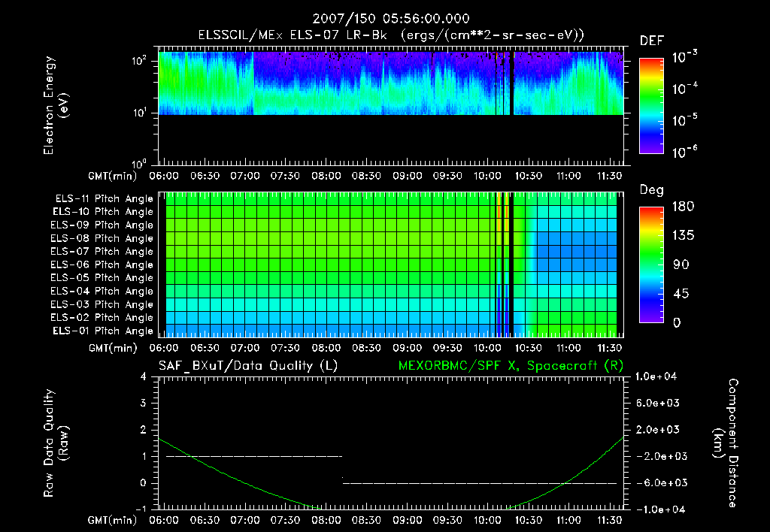Click the 4 value on data quality axis

(144, 376)
